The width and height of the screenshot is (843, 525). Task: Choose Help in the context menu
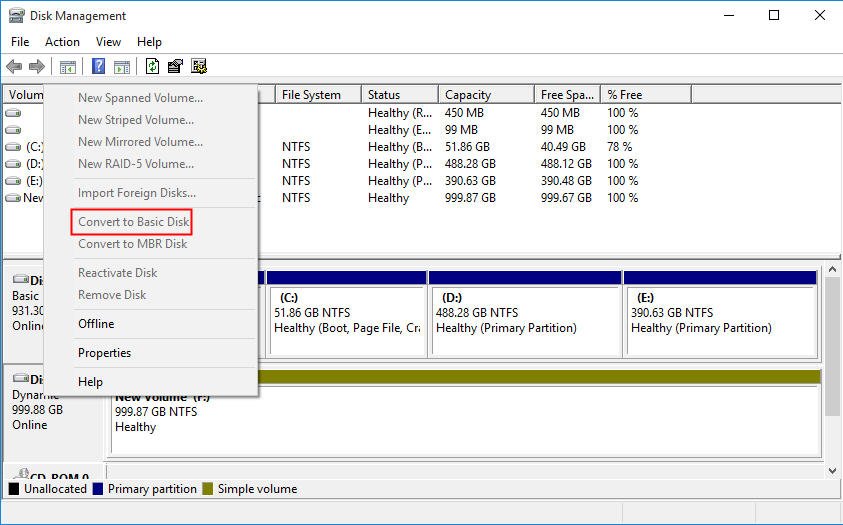tap(90, 382)
